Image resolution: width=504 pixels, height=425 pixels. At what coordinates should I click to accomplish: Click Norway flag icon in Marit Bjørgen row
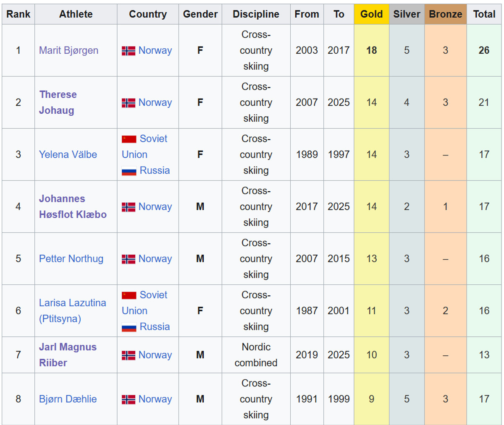point(129,51)
